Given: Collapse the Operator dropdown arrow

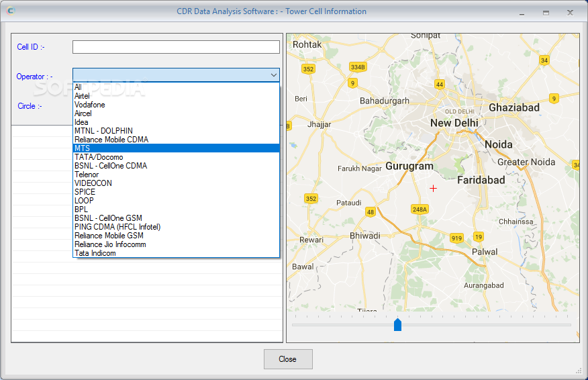Looking at the screenshot, I should coord(274,75).
